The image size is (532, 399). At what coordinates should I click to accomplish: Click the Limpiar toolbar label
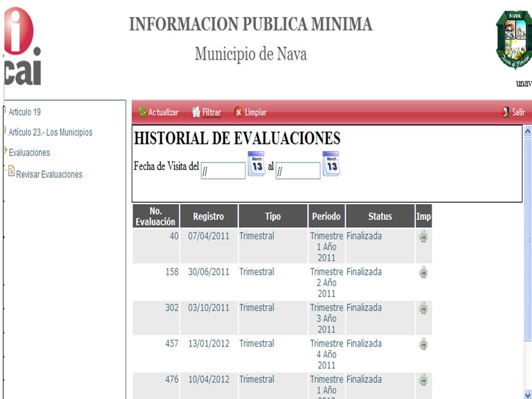[255, 112]
